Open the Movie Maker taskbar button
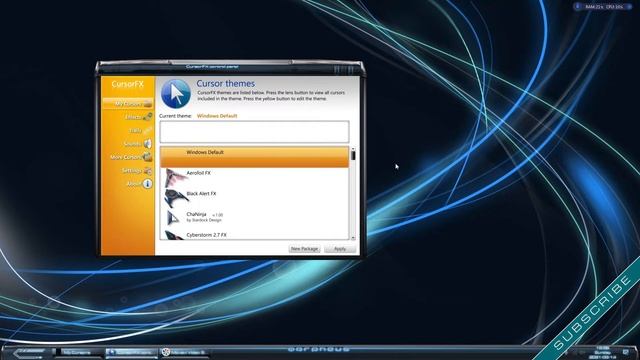The image size is (640, 360). 184,352
